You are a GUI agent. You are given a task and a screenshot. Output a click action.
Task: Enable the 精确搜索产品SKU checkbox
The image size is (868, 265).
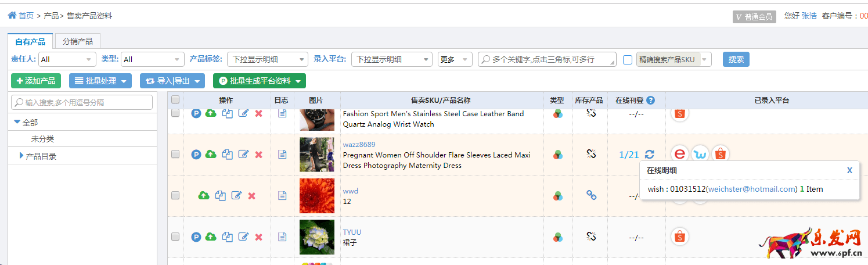pos(627,59)
